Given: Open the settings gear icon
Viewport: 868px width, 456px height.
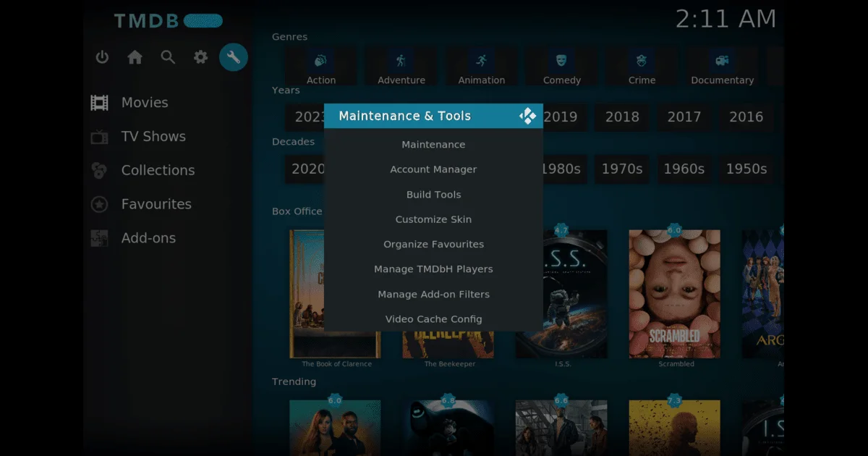Looking at the screenshot, I should tap(200, 57).
